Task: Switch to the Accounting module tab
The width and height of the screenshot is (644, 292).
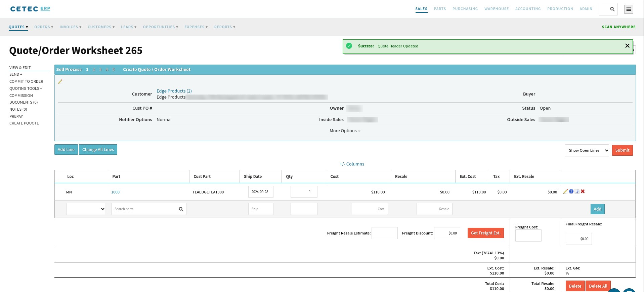Action: coord(528,9)
